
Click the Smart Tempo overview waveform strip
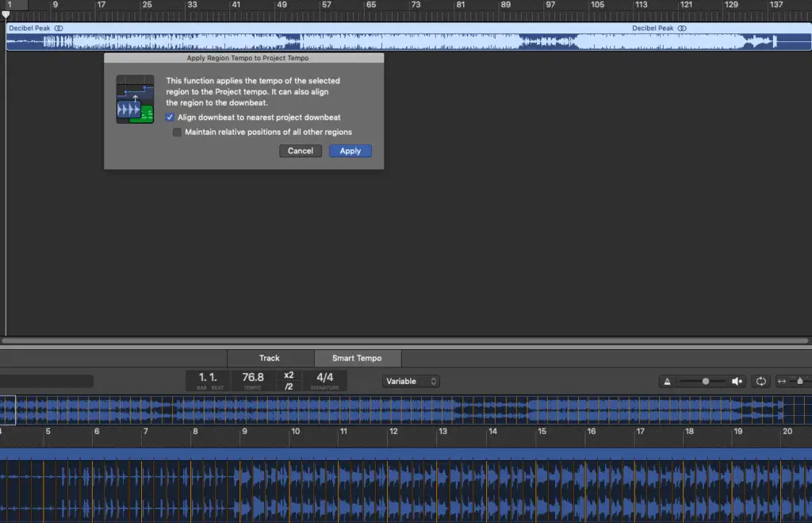406,410
